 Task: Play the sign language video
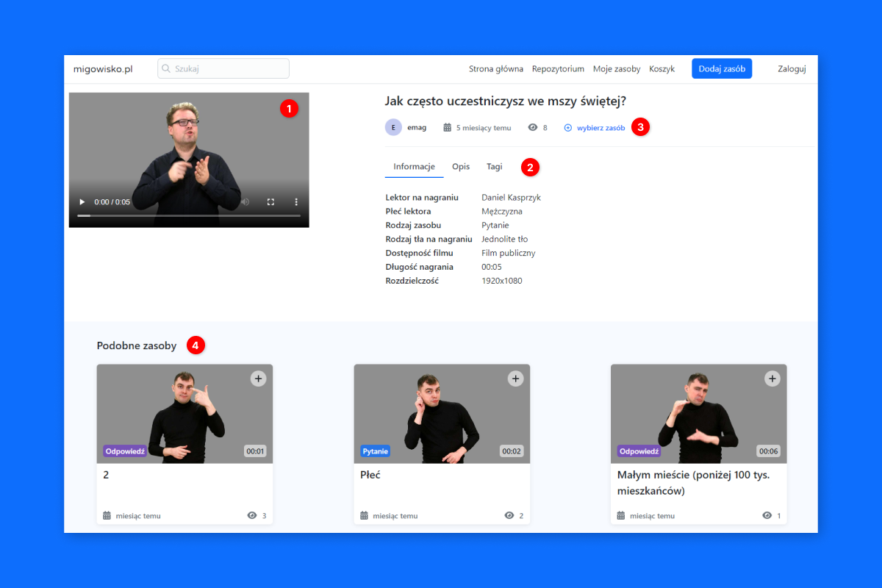(x=82, y=202)
